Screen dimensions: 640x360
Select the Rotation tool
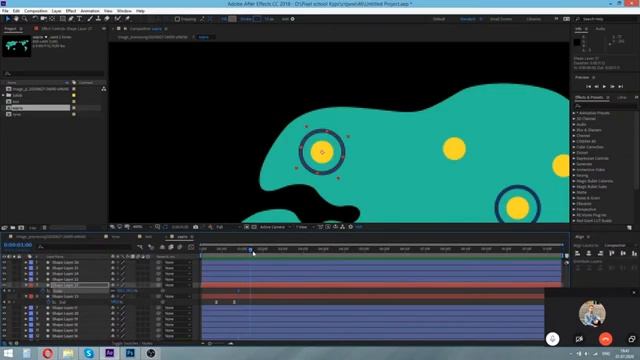tap(35, 19)
